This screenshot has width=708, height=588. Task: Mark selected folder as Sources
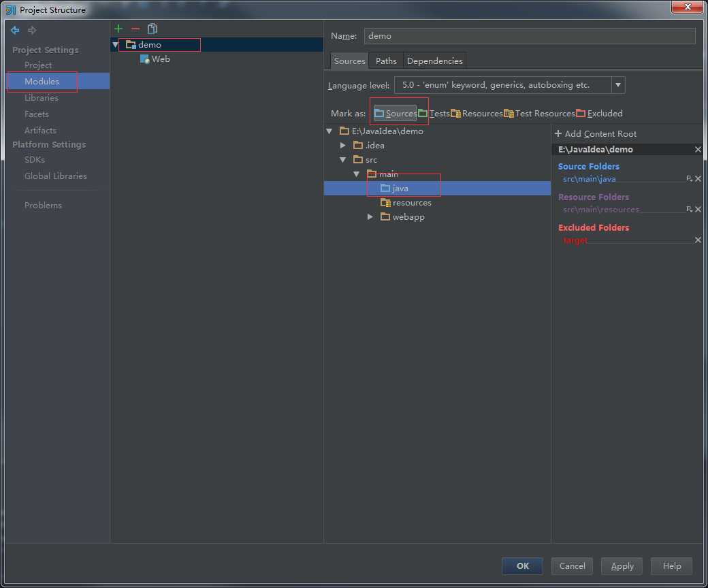click(x=395, y=113)
